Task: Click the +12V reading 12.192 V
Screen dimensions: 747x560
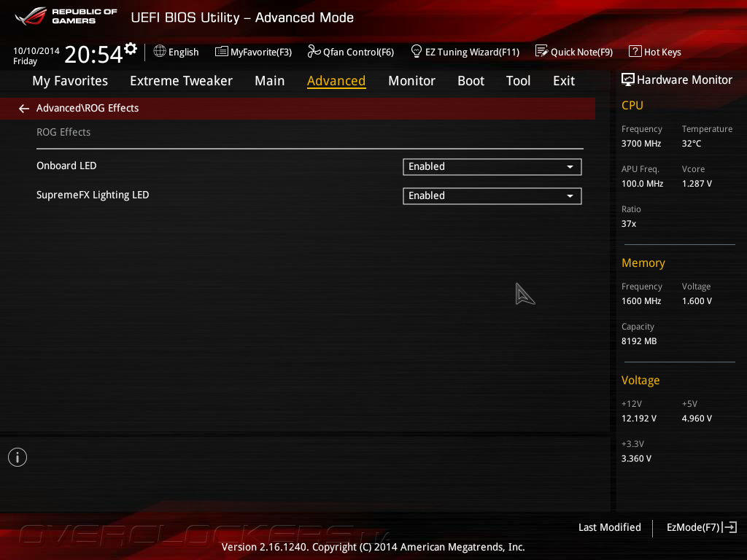Action: [x=639, y=419]
